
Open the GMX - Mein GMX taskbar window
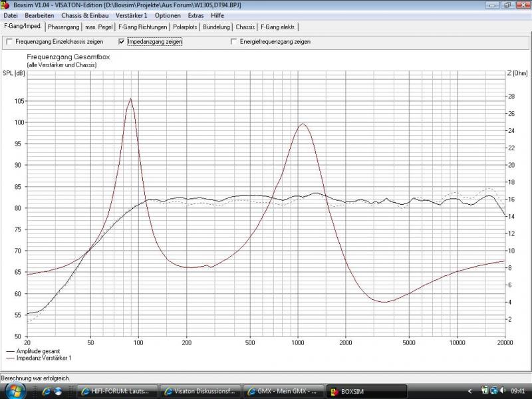(283, 391)
